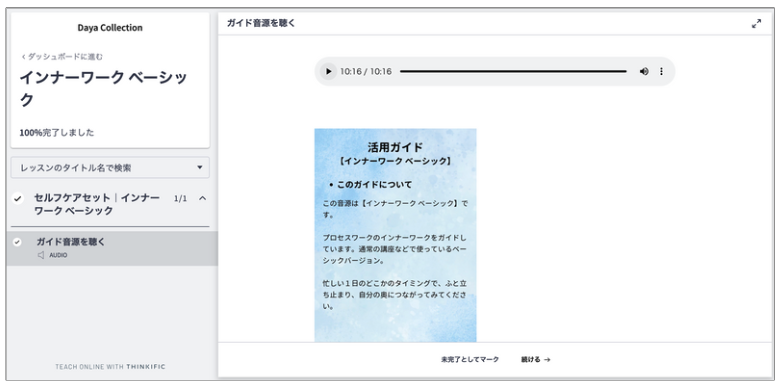Screen dimensions: 780x387
Task: Click the 1/1 lesson count
Action: point(181,198)
